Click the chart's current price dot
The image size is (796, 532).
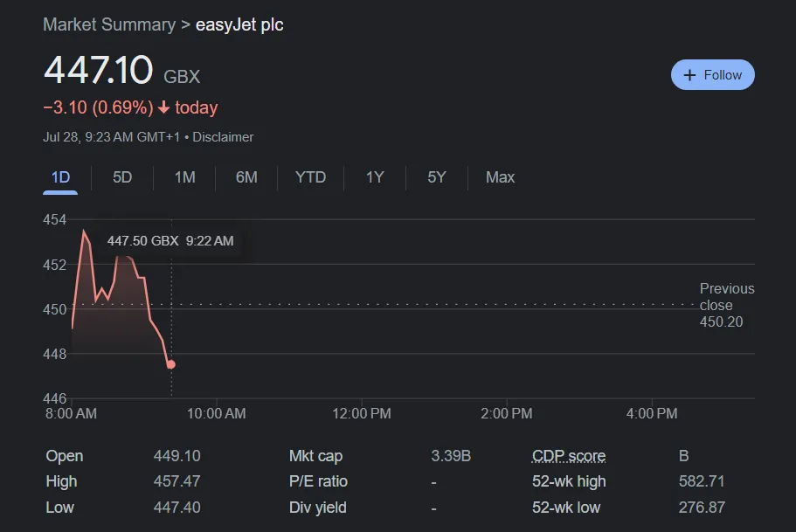tap(171, 364)
